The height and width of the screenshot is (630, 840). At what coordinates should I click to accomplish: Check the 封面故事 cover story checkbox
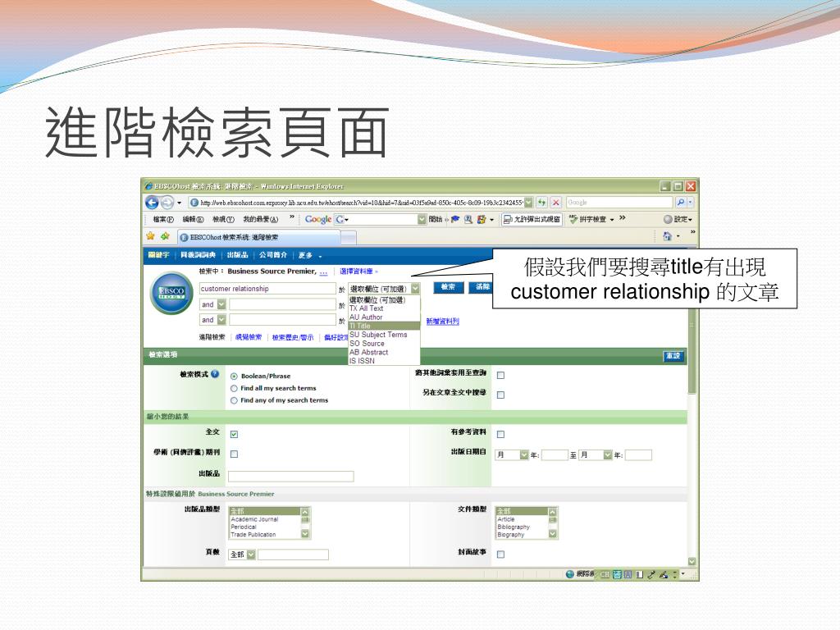(500, 554)
